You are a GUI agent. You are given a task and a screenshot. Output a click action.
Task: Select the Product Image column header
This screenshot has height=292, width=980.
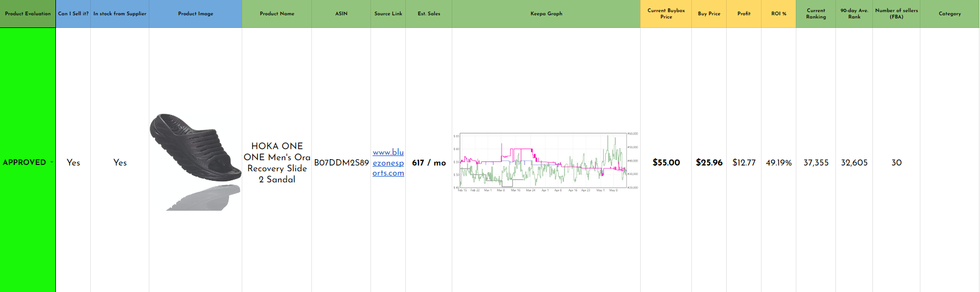(196, 14)
